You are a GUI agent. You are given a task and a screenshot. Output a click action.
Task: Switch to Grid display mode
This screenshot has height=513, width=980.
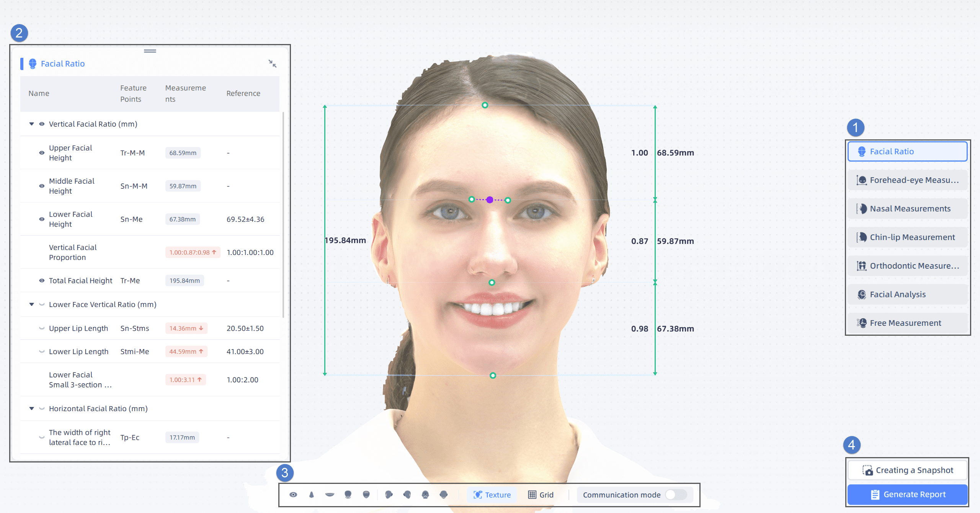point(541,495)
